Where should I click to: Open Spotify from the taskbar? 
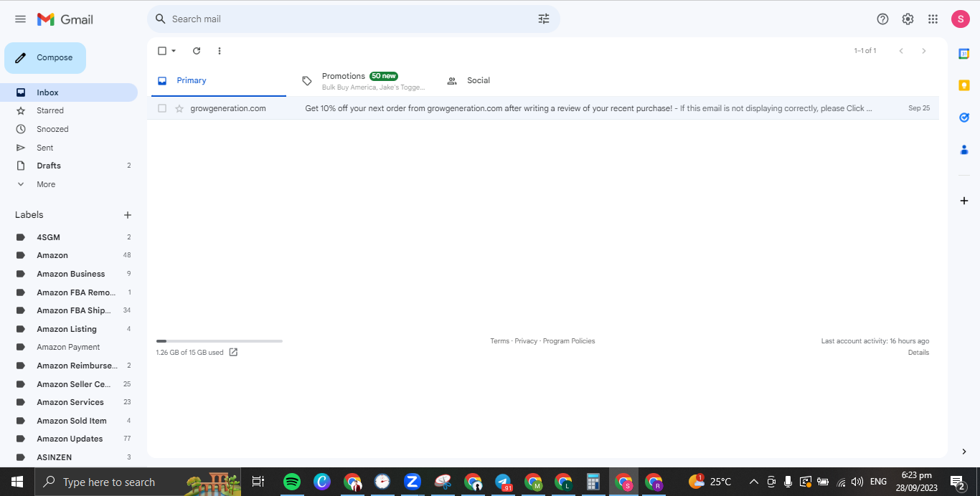point(292,482)
